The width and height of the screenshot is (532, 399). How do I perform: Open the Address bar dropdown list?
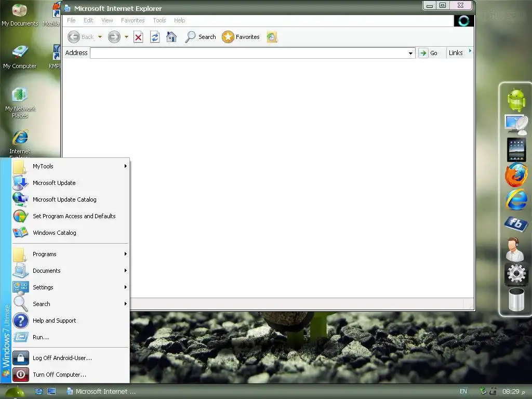click(x=410, y=53)
